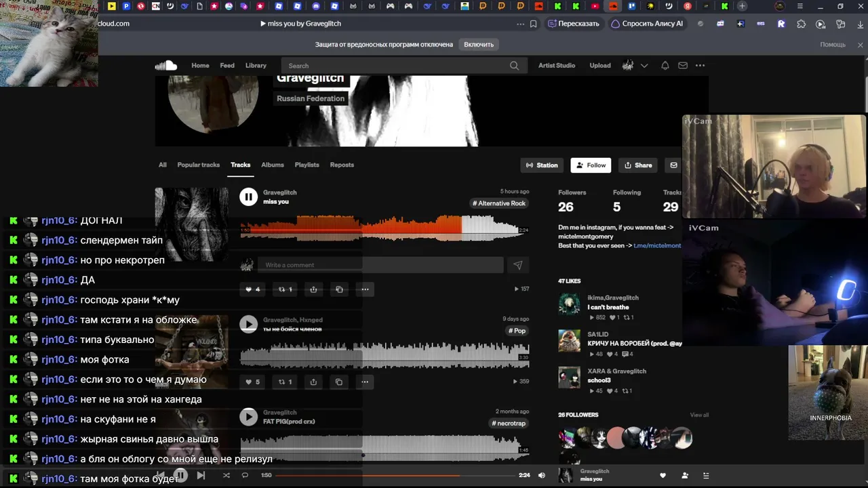868x488 pixels.
Task: Open the Reposts tab
Action: [342, 165]
